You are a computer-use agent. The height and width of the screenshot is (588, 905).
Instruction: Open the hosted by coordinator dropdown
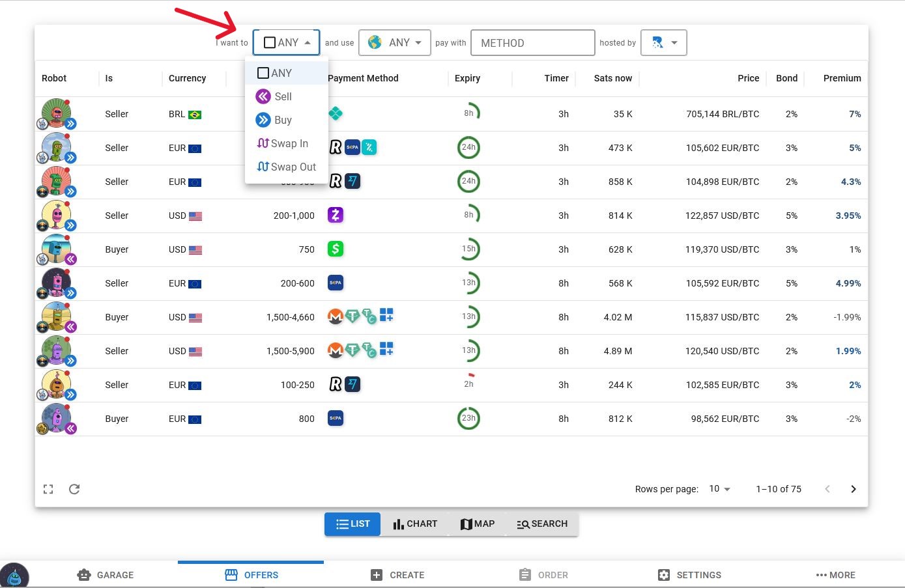(663, 42)
